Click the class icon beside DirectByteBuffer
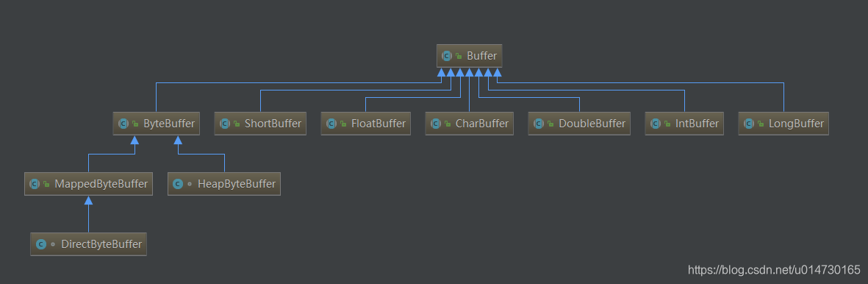Viewport: 868px width, 284px height. pos(41,244)
